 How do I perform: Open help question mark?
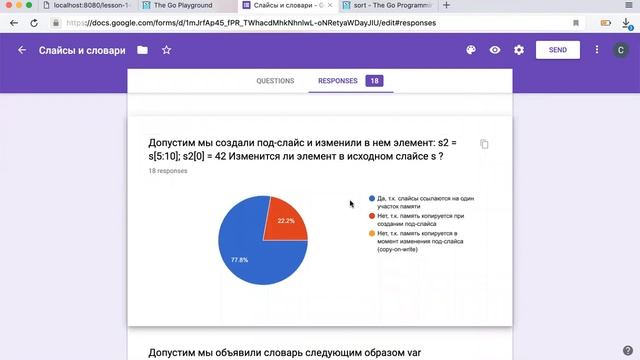(628, 350)
